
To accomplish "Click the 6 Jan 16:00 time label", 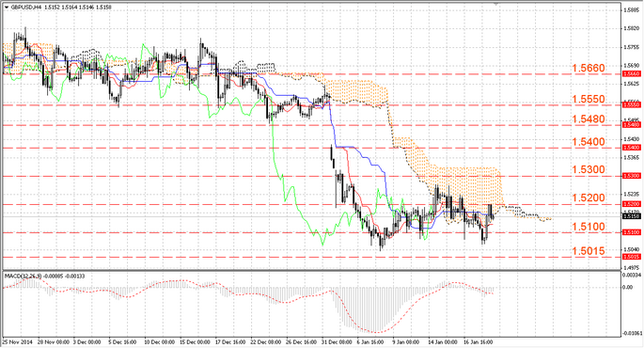I will pyautogui.click(x=370, y=341).
